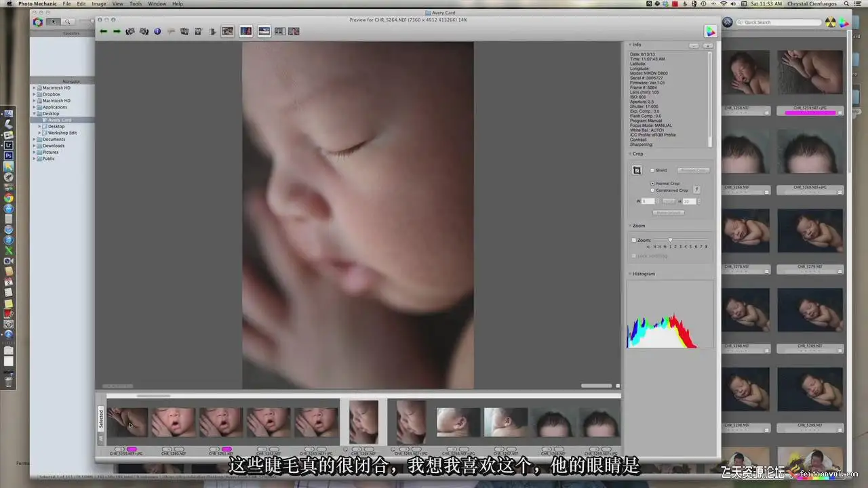Open Photoshop from the Dock
Viewport: 868px width, 488px height.
coord(9,156)
